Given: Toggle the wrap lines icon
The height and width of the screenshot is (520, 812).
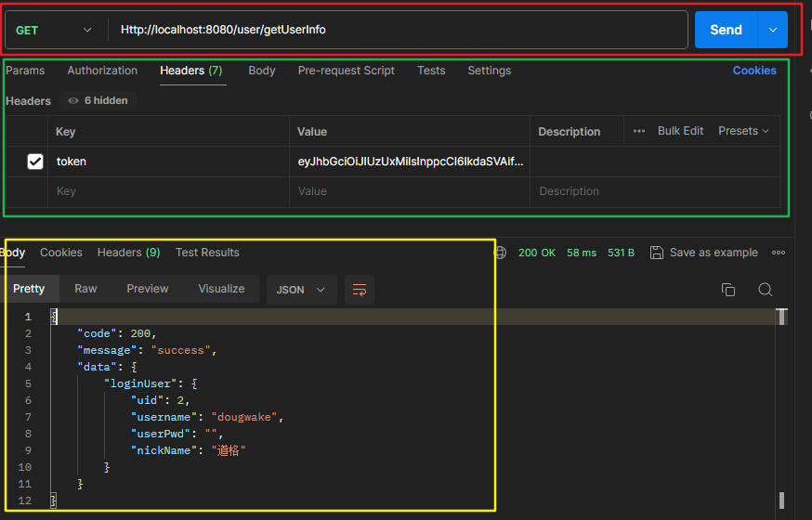Looking at the screenshot, I should click(360, 290).
